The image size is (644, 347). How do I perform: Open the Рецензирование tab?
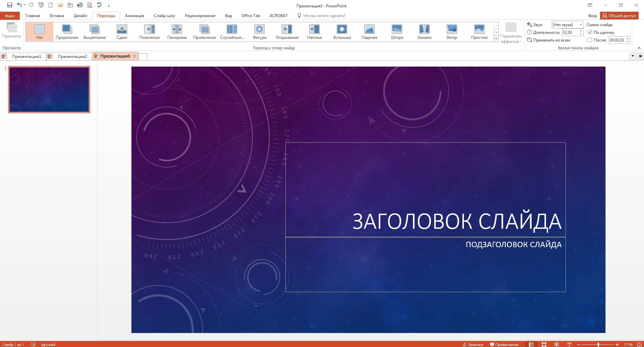tap(200, 16)
